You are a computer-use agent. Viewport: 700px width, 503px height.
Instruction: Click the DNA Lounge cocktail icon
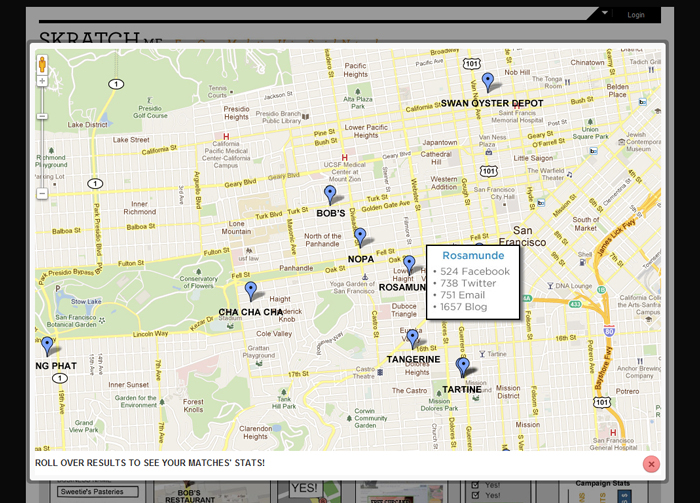(x=550, y=286)
